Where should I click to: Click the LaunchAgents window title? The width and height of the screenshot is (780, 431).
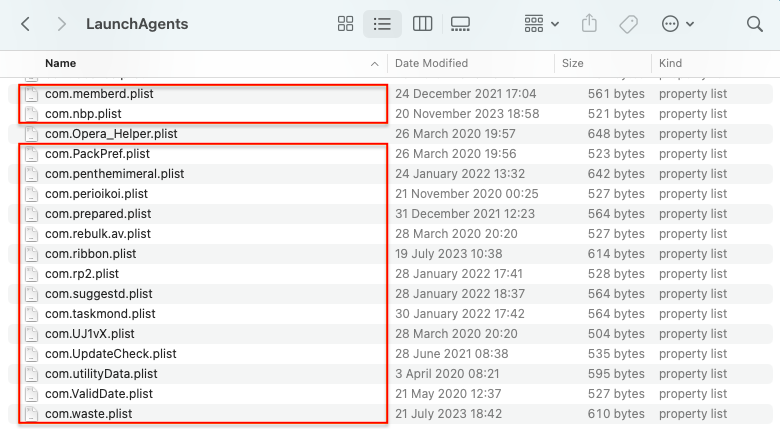click(137, 24)
